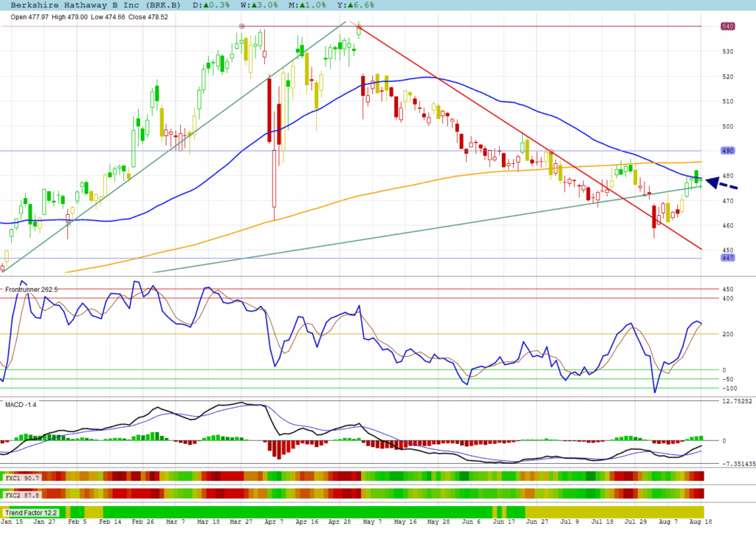Click the 490 horizontal line price tag
Viewport: 756px width, 543px height.
coord(727,151)
